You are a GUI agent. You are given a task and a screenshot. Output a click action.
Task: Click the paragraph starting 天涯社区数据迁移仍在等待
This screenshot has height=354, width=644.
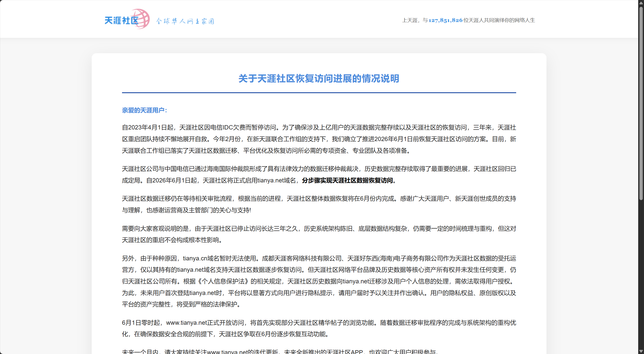(319, 204)
